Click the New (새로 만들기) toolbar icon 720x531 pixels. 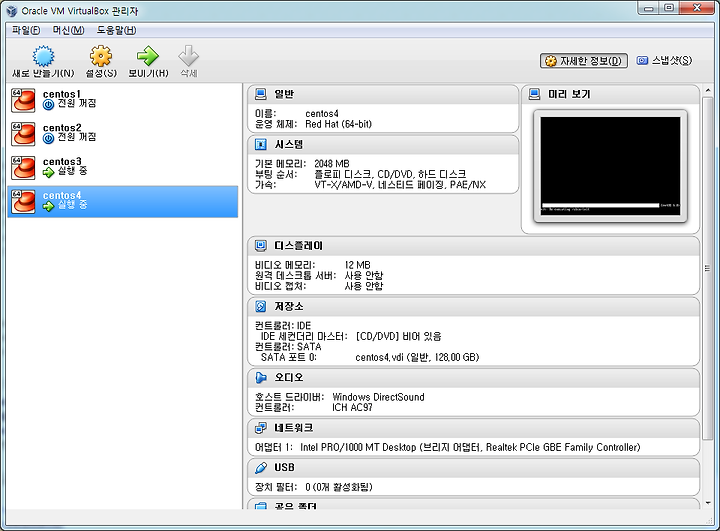(x=44, y=56)
